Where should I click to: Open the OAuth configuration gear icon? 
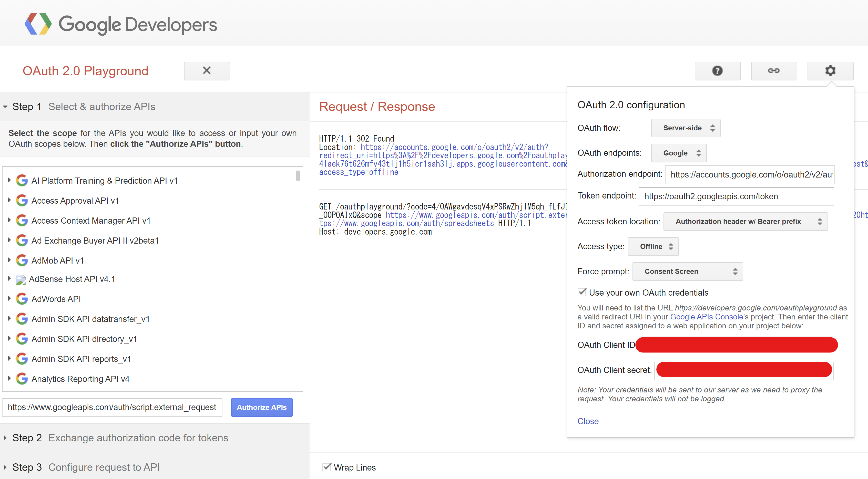pos(830,71)
